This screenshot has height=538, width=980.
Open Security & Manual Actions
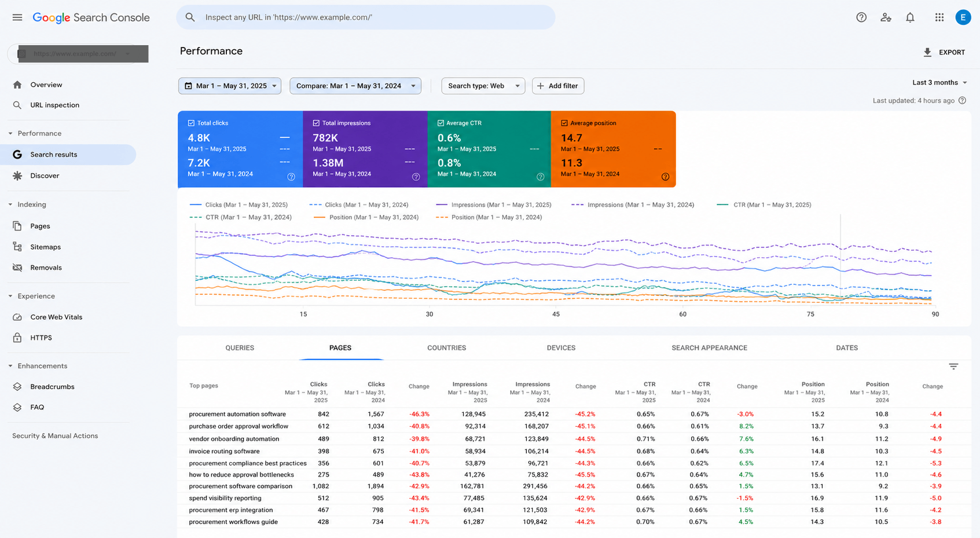pyautogui.click(x=55, y=436)
